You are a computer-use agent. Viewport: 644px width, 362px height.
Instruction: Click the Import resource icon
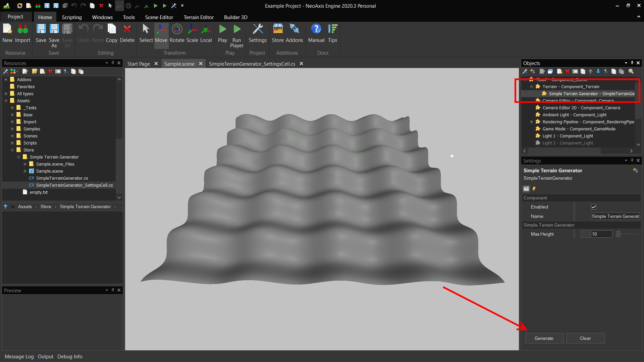22,29
